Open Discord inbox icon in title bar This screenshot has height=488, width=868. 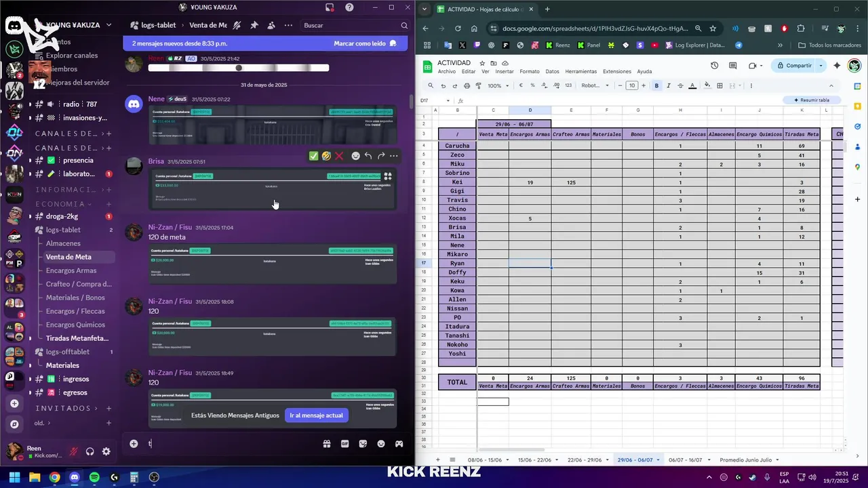tap(330, 7)
